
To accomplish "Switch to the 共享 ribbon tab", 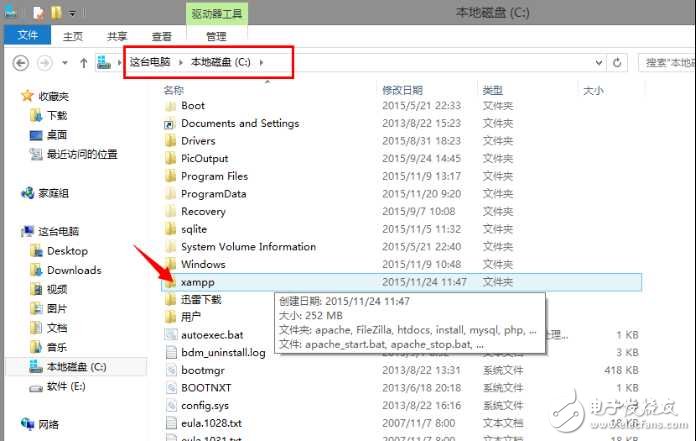I will pos(118,36).
